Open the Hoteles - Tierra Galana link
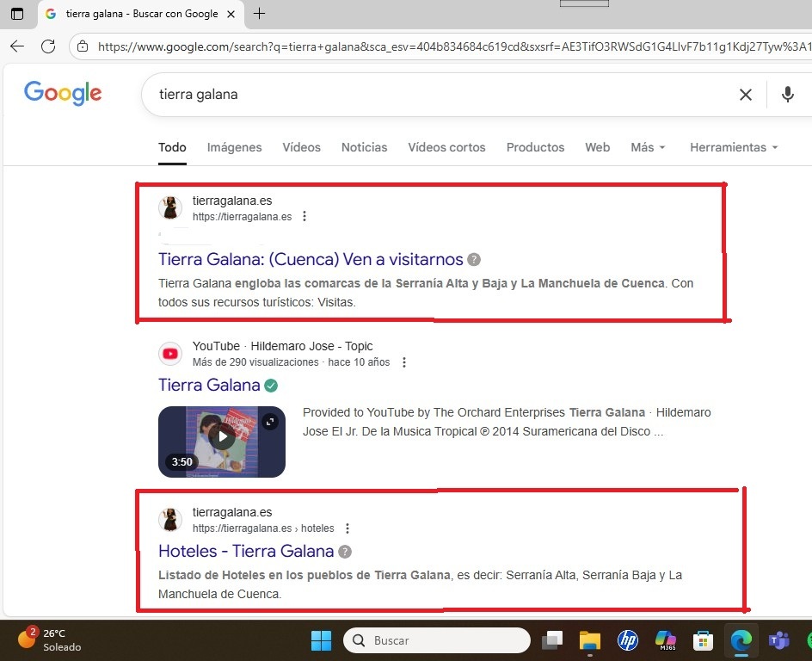 (x=244, y=551)
